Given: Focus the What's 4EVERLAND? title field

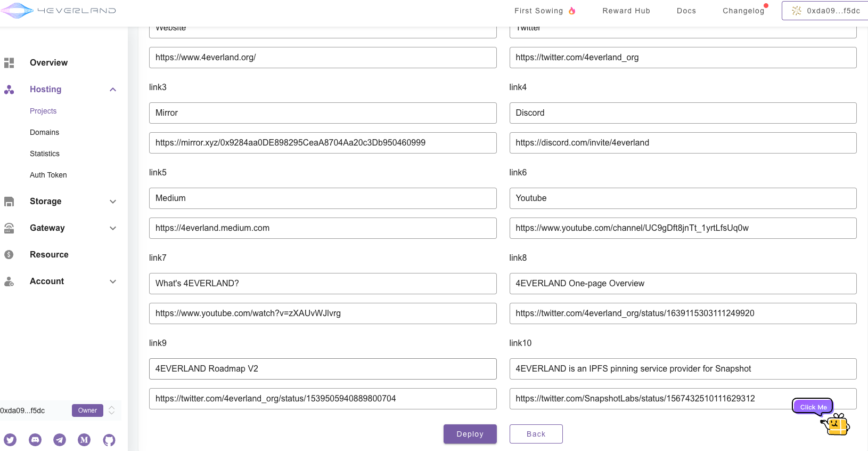Looking at the screenshot, I should pyautogui.click(x=323, y=284).
